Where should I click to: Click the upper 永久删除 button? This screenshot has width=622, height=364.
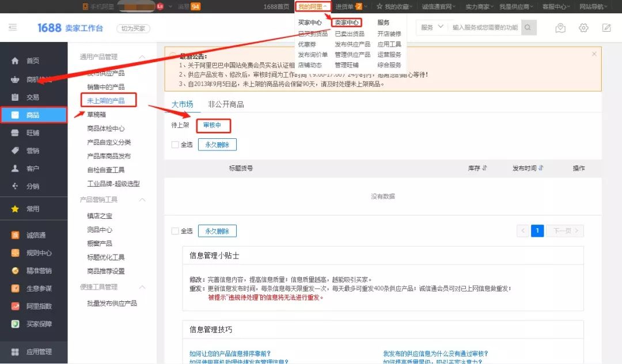217,145
